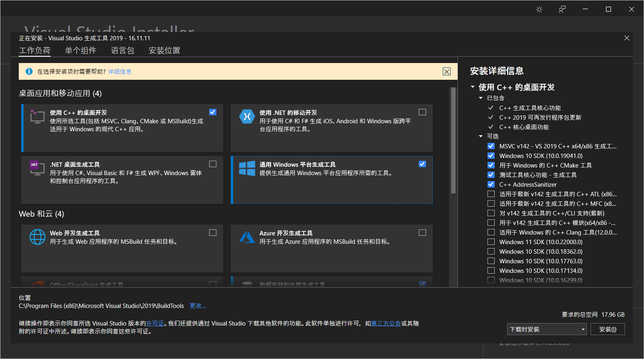Click the .NET desktop build tools icon

(37, 168)
